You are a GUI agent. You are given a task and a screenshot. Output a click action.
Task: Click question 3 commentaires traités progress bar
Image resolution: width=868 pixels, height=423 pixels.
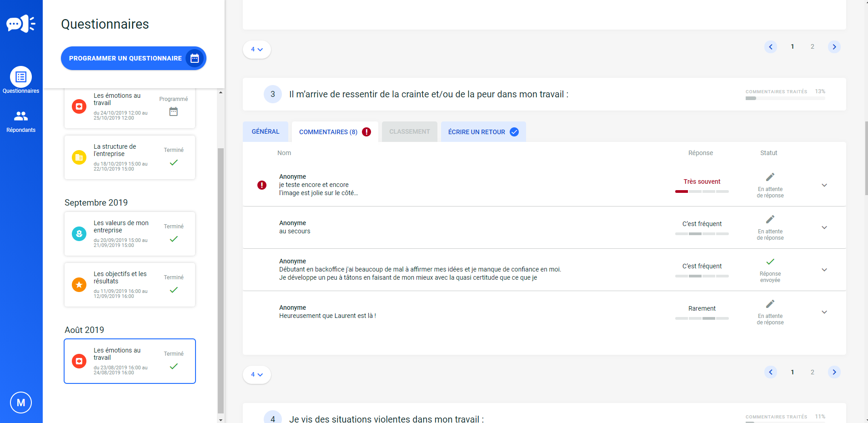click(785, 98)
